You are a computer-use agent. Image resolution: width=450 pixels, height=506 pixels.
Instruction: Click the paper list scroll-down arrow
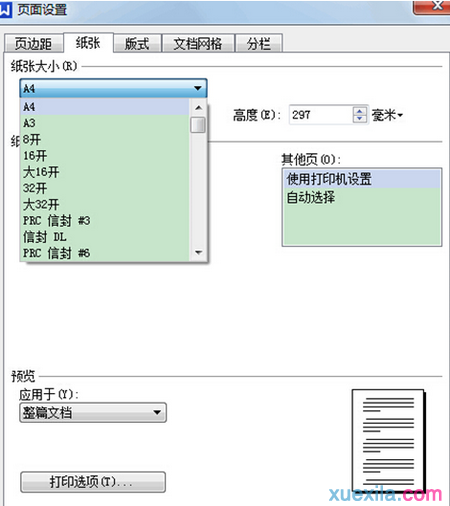198,252
